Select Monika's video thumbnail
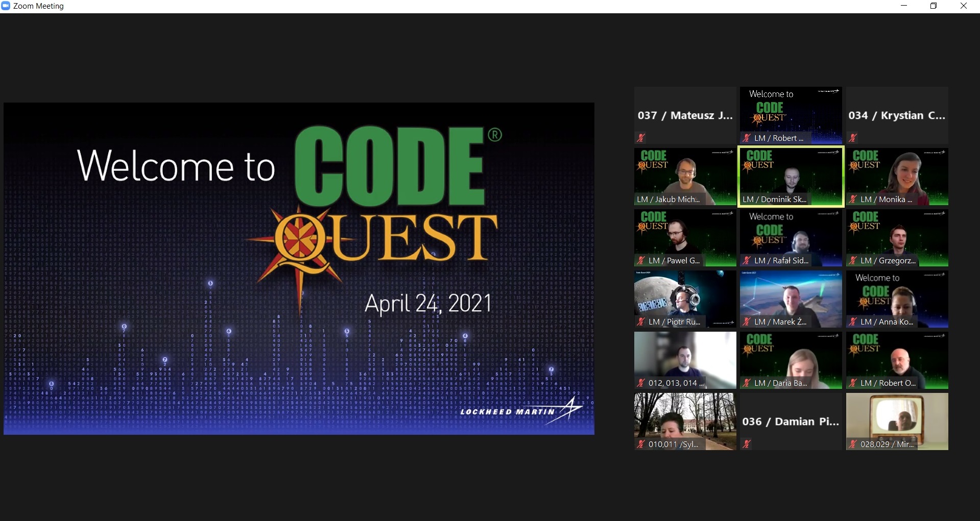Viewport: 980px width, 521px height. [x=897, y=177]
